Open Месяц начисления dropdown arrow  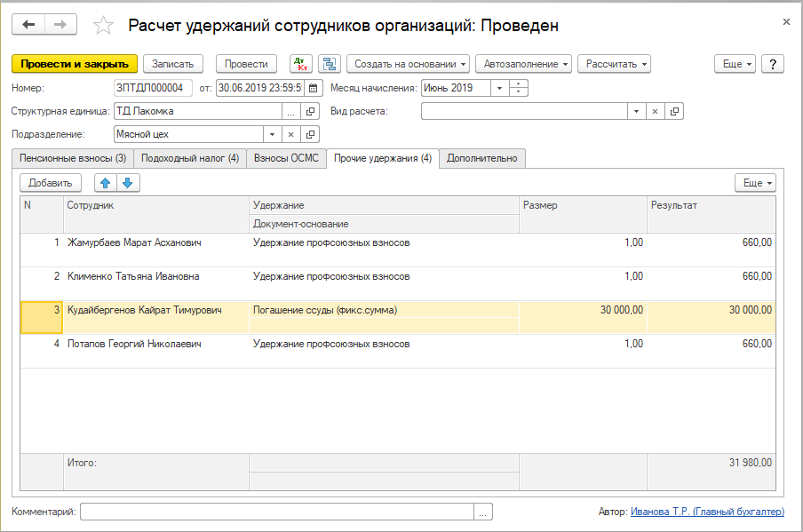coord(499,88)
